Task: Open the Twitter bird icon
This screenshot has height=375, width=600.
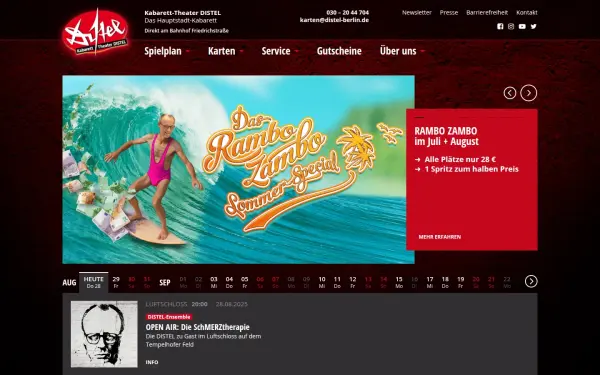Action: click(533, 26)
